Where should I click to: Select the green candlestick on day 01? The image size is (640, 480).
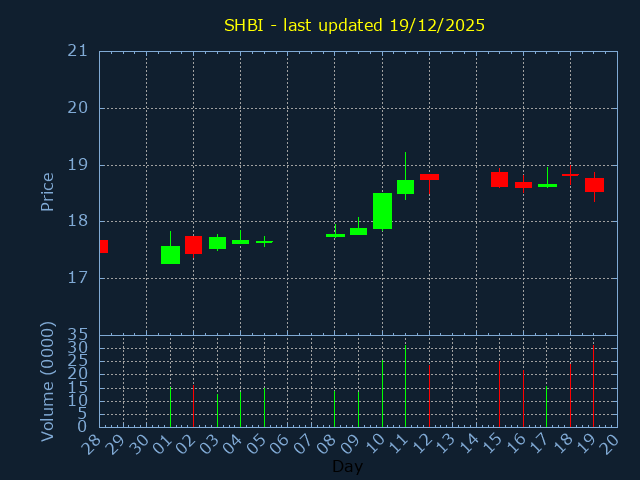(x=170, y=255)
